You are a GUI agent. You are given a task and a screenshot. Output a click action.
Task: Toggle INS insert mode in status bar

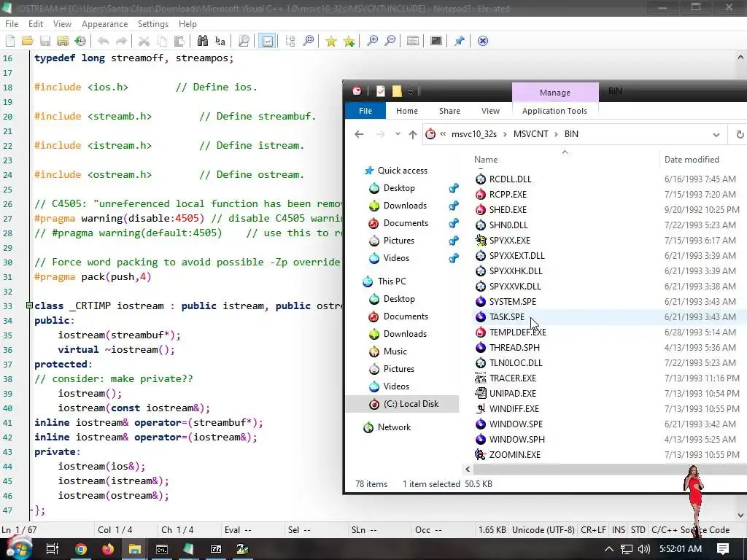[x=619, y=530]
